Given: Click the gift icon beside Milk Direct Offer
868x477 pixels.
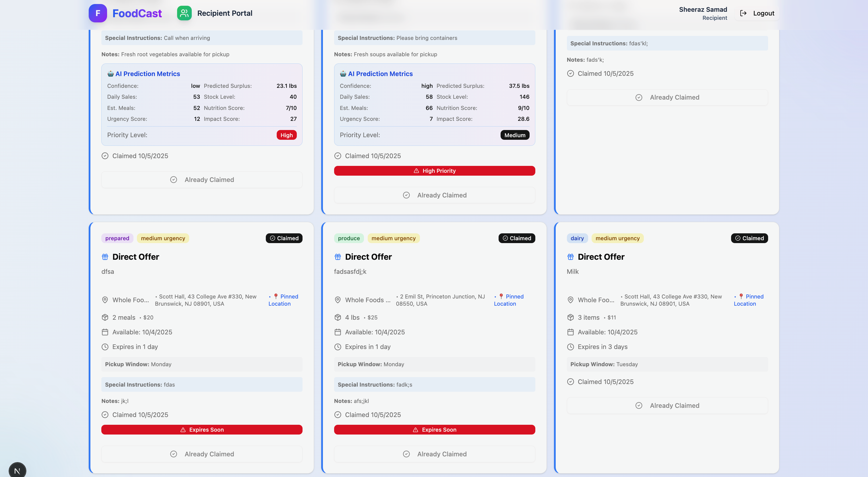Looking at the screenshot, I should click(570, 257).
